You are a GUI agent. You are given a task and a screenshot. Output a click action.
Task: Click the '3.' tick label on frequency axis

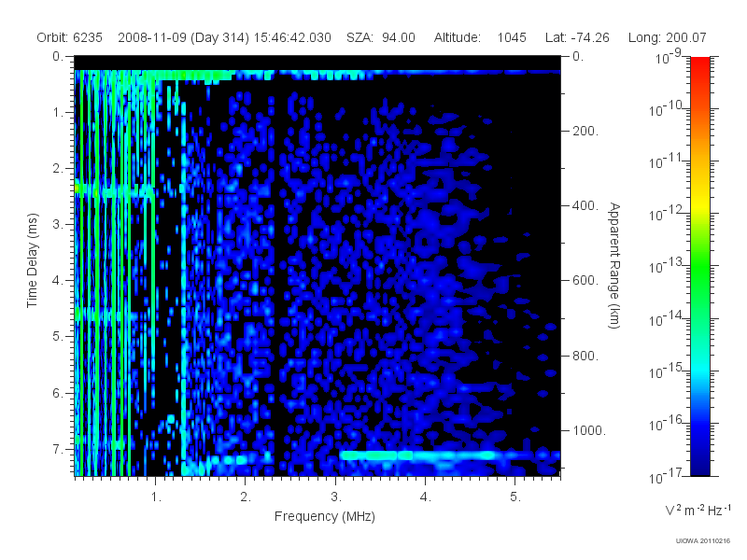coord(336,497)
